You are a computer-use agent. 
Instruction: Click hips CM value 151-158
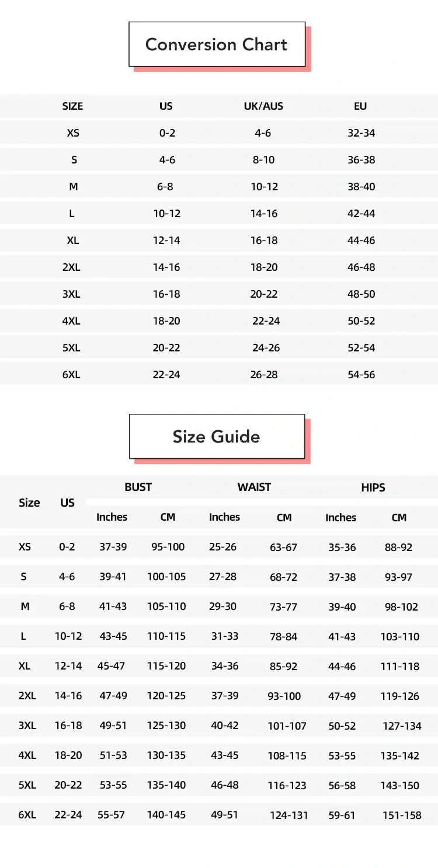pos(402,815)
